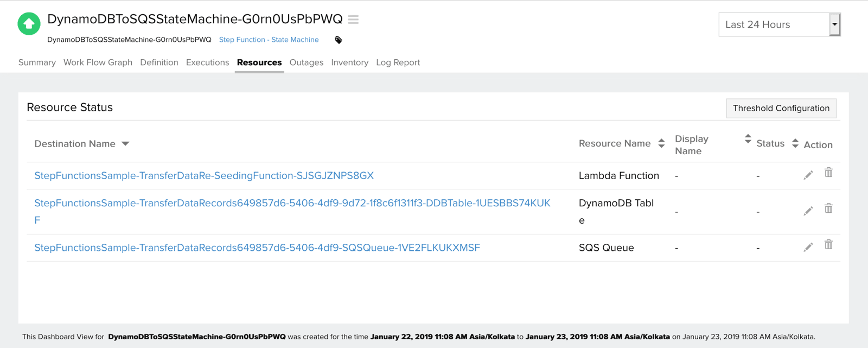Image resolution: width=868 pixels, height=348 pixels.
Task: Open the Work Flow Graph tab
Action: click(98, 62)
